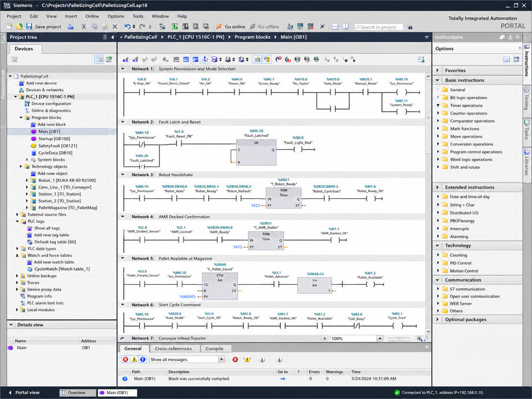Split the editor space horizontally
Screen dimensions: 532x399
click(335, 27)
